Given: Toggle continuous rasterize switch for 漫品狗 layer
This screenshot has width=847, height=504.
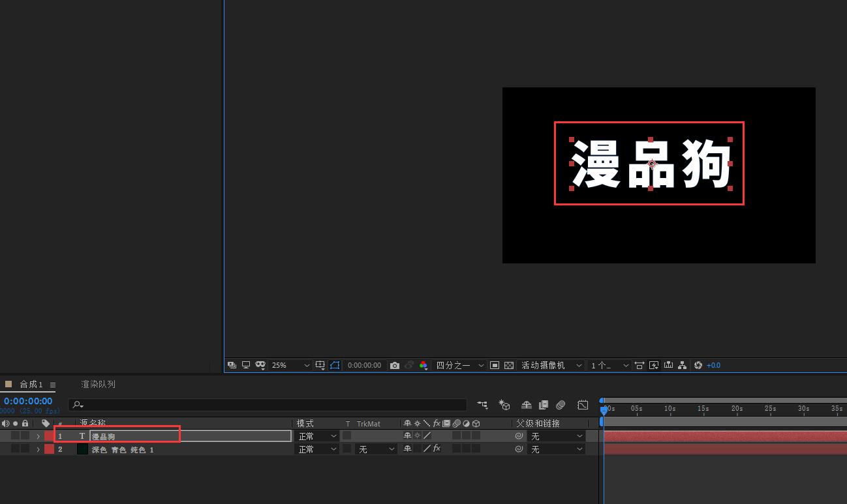Looking at the screenshot, I should pyautogui.click(x=417, y=436).
